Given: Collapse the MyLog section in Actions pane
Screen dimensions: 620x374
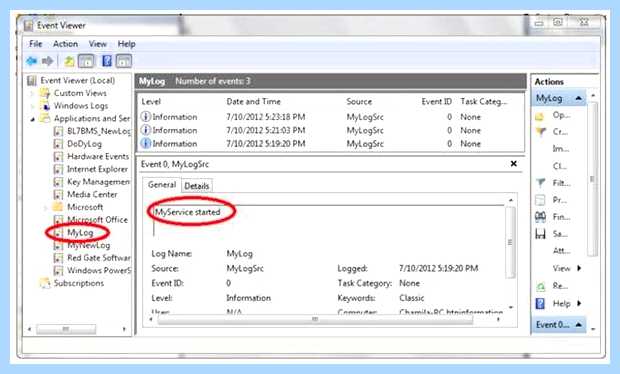Looking at the screenshot, I should (578, 98).
